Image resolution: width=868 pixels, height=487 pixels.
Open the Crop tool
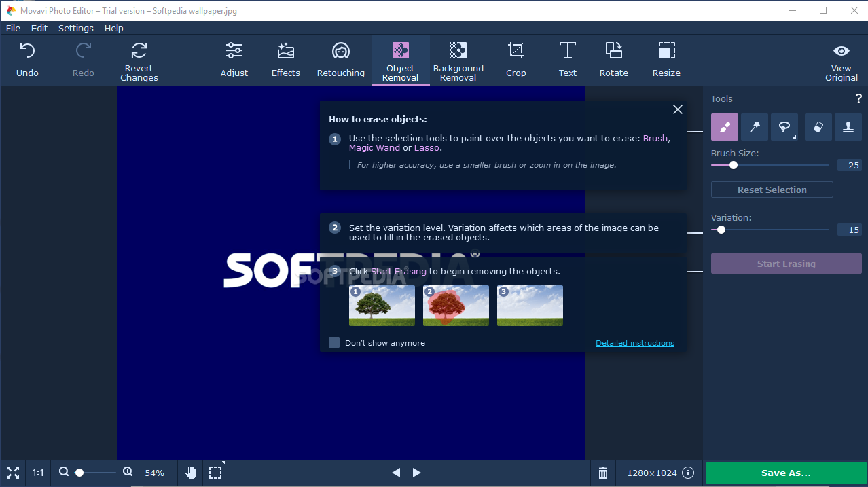click(516, 59)
